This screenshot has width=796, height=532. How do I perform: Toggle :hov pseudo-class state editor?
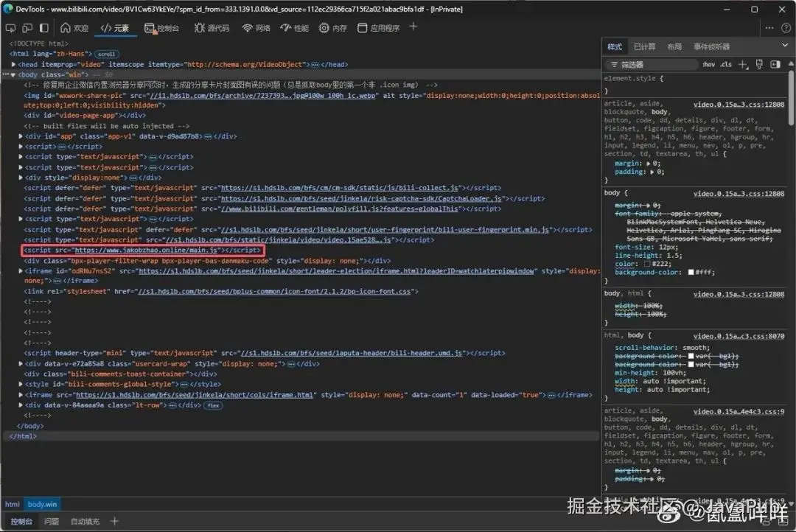709,65
